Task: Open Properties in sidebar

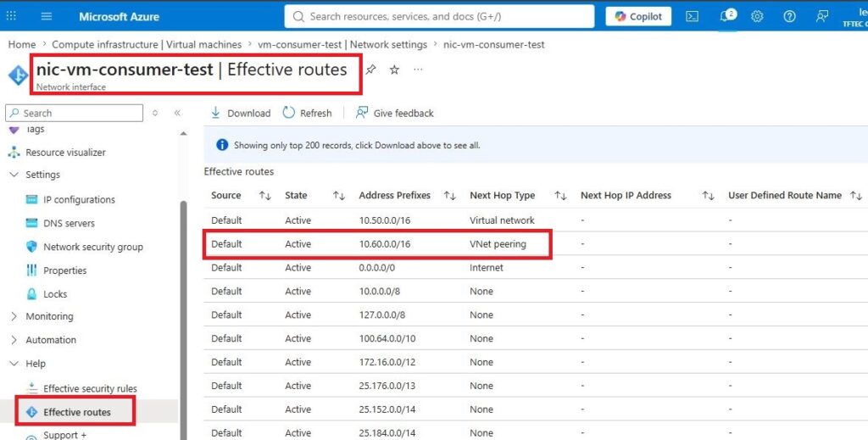Action: (64, 270)
